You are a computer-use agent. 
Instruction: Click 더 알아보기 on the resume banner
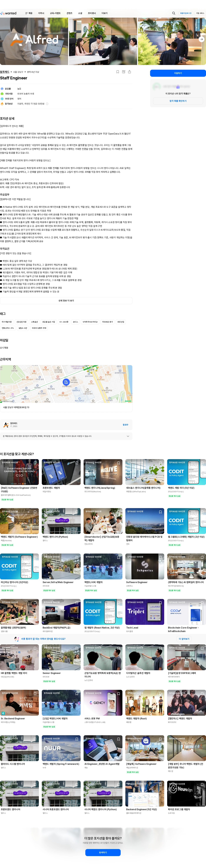(x=184, y=639)
